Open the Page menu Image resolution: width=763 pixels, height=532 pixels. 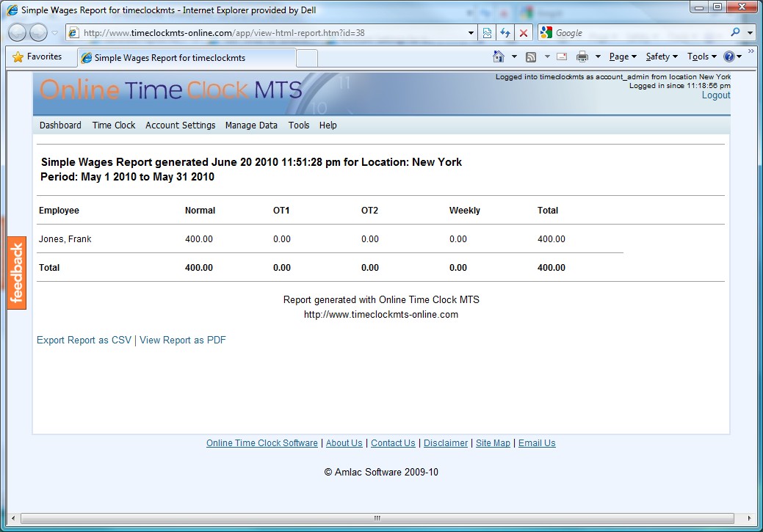[623, 57]
